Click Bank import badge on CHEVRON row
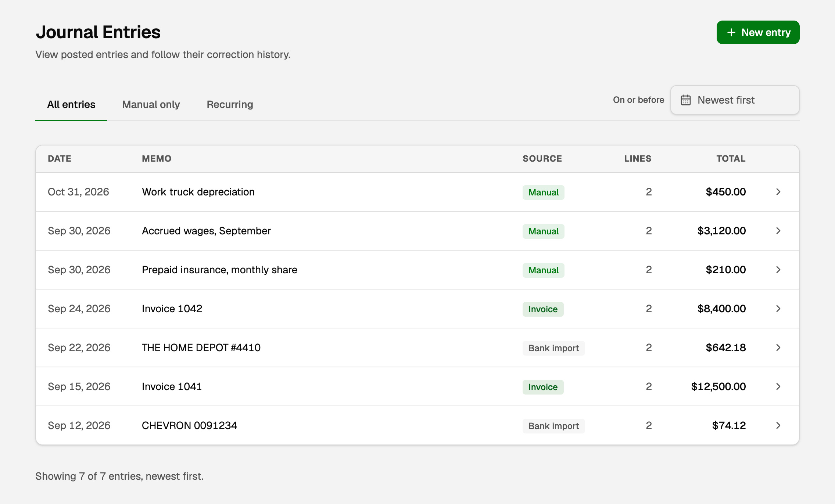 pos(553,426)
